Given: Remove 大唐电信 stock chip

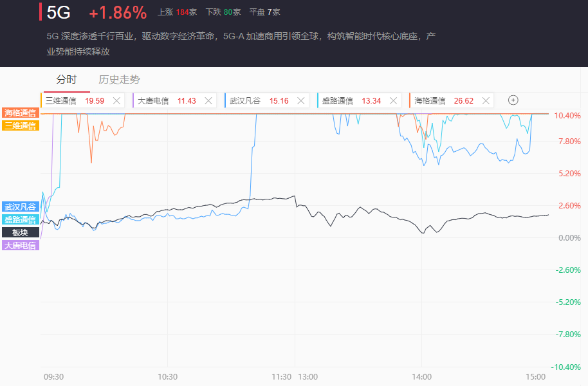Looking at the screenshot, I should pyautogui.click(x=208, y=100).
